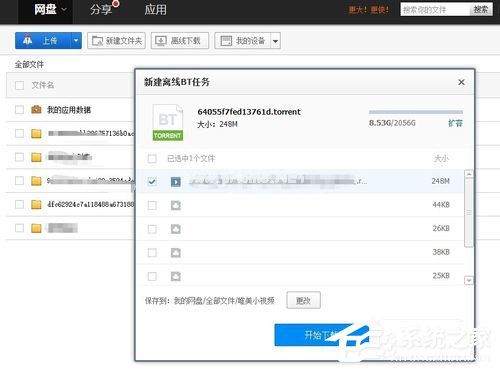
Task: Open 我的设备 button
Action: [x=242, y=41]
